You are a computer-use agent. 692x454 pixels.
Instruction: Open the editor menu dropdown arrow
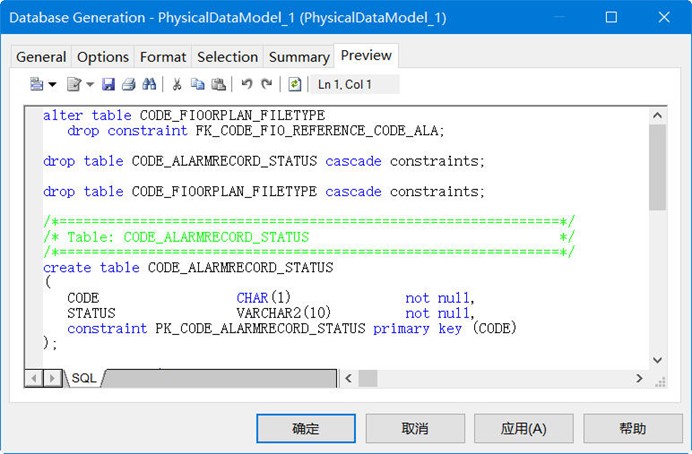[53, 84]
